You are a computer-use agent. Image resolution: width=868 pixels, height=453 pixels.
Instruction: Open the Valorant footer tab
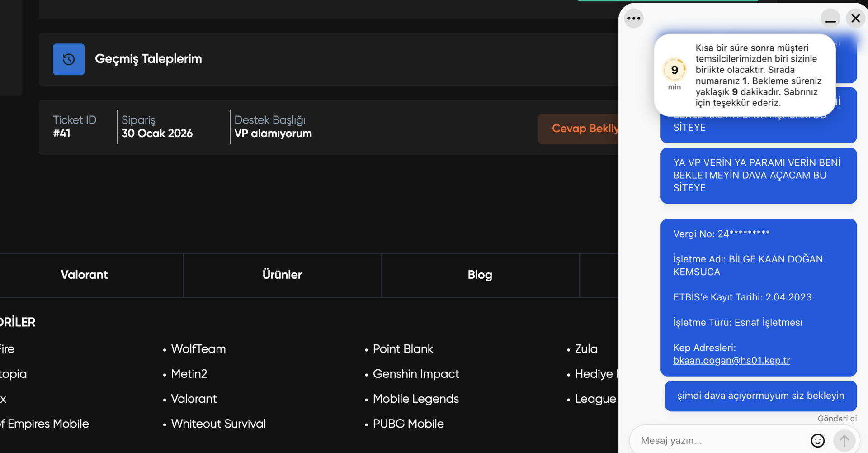click(x=84, y=275)
